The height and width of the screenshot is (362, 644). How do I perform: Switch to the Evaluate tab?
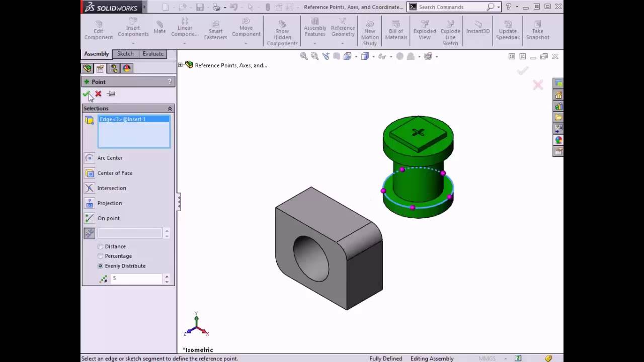153,54
